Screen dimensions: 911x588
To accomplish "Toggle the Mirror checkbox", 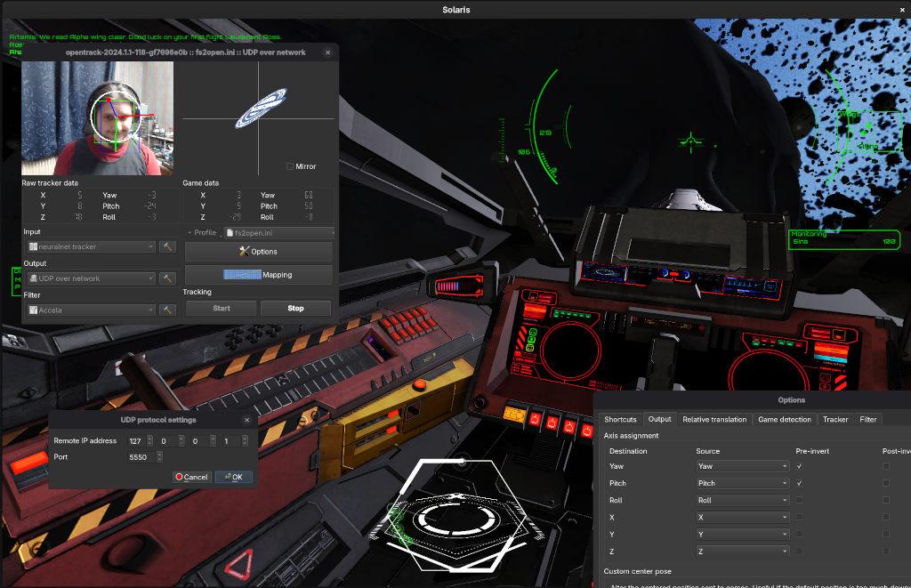I will tap(291, 166).
